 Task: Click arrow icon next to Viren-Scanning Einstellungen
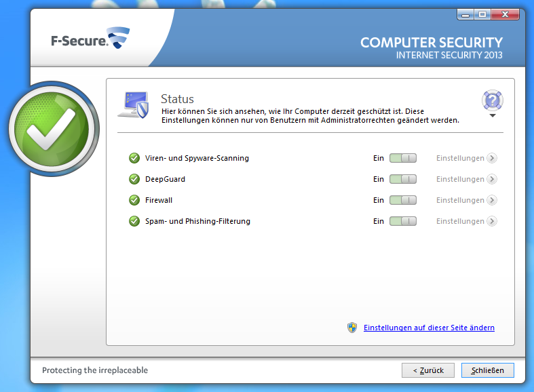pyautogui.click(x=492, y=158)
